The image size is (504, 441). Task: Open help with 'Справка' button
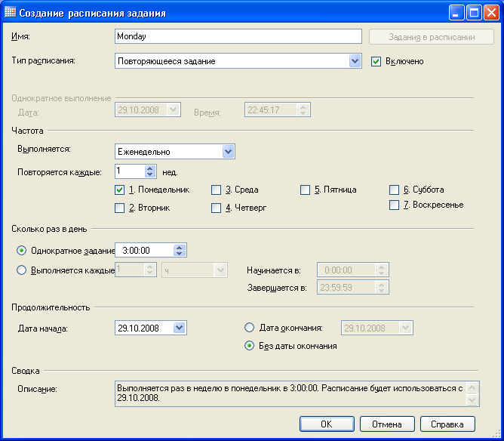[447, 424]
